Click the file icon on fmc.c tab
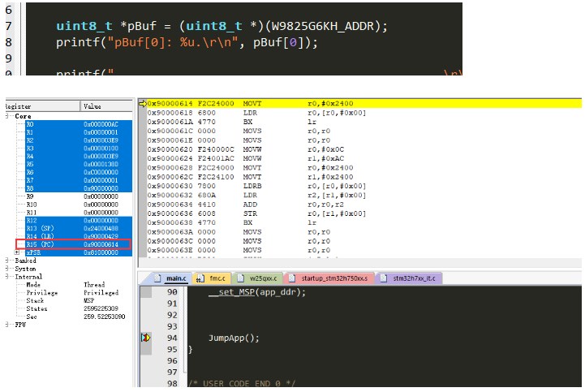The height and width of the screenshot is (392, 585). click(201, 278)
